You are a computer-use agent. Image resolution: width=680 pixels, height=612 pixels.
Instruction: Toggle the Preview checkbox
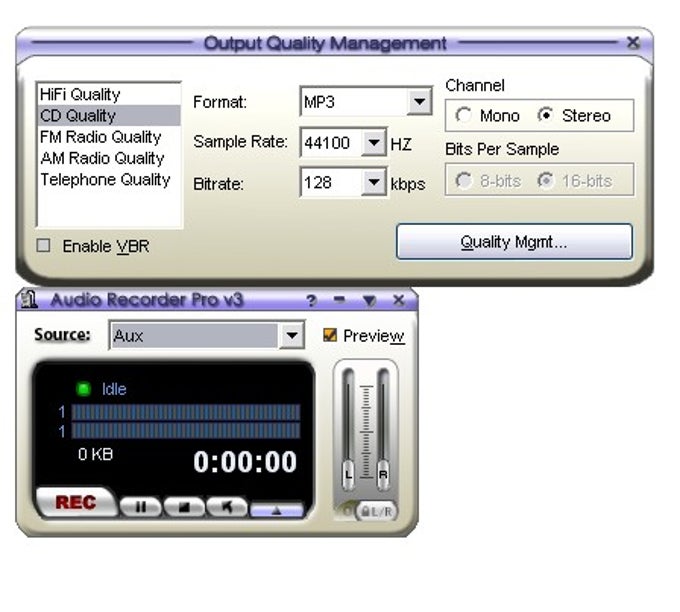coord(330,335)
